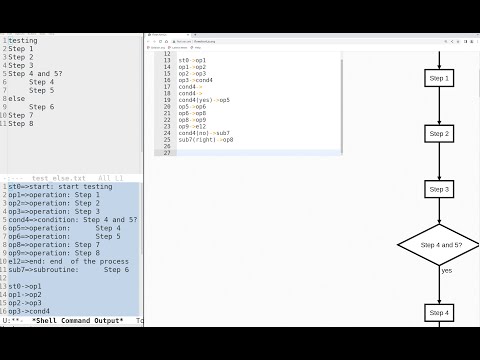
Task: Click 'sub7(right)->op8' line in web editor
Action: [206, 140]
